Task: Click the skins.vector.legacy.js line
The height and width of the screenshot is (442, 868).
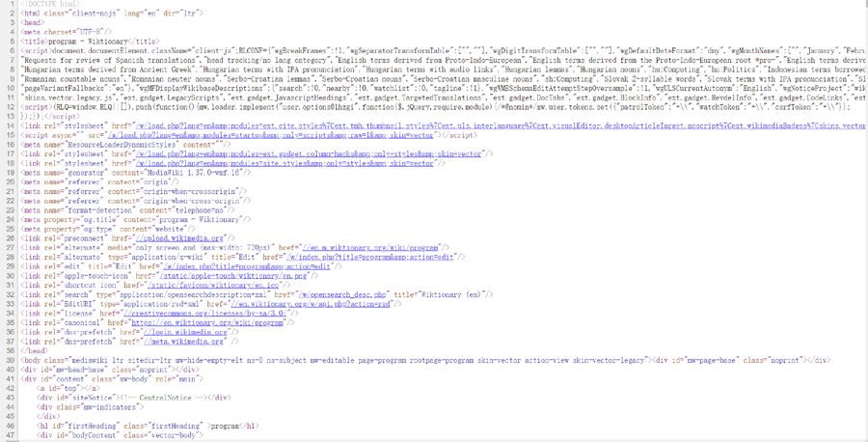Action: point(444,97)
